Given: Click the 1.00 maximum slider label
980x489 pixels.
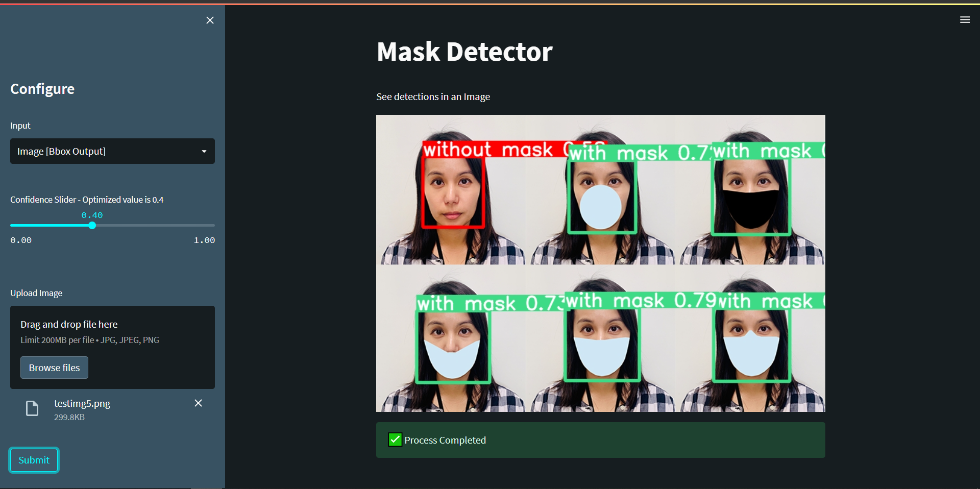Looking at the screenshot, I should (x=204, y=240).
